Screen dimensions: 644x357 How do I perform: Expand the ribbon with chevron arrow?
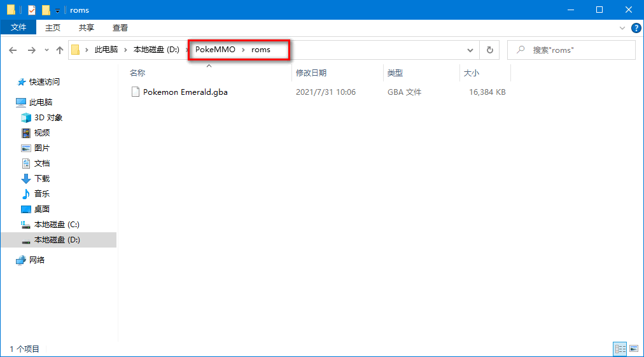(622, 28)
